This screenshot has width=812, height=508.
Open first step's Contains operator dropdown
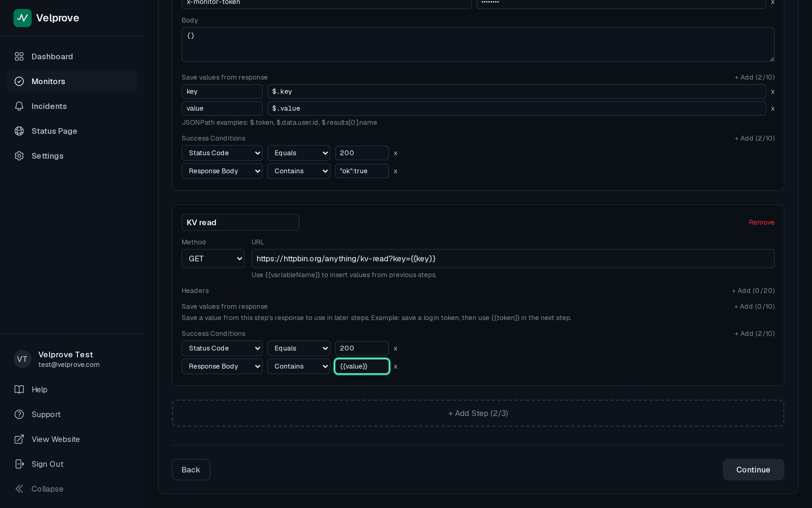299,171
